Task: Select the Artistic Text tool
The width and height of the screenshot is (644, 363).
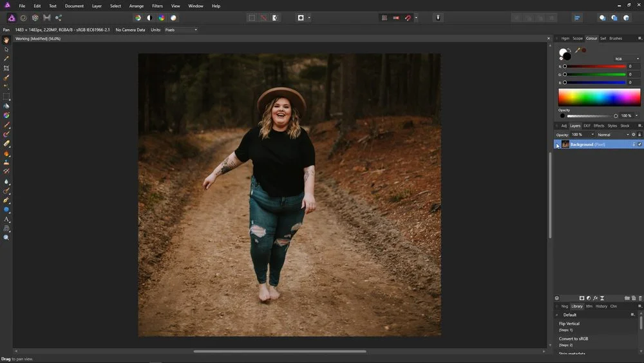Action: [6, 219]
